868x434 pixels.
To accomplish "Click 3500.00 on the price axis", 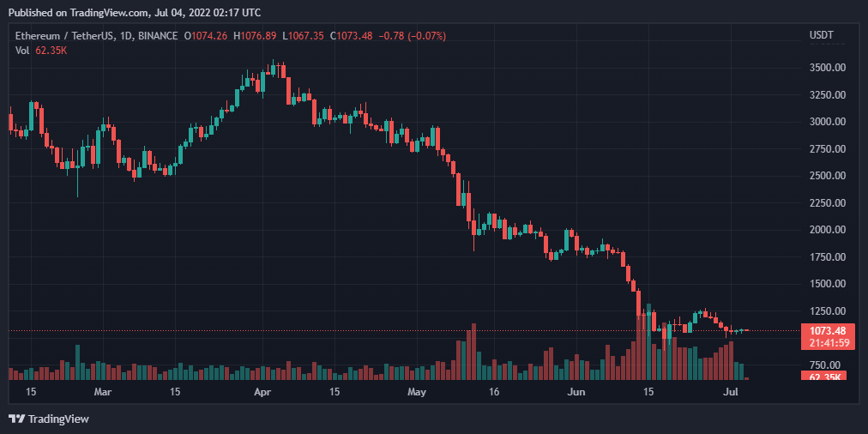I will tap(828, 68).
